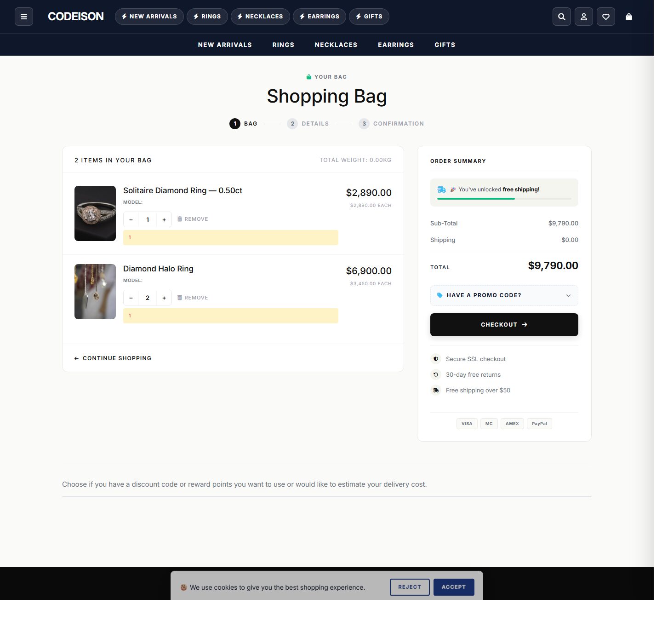Click Continue Shopping link
The height and width of the screenshot is (644, 662).
[113, 358]
